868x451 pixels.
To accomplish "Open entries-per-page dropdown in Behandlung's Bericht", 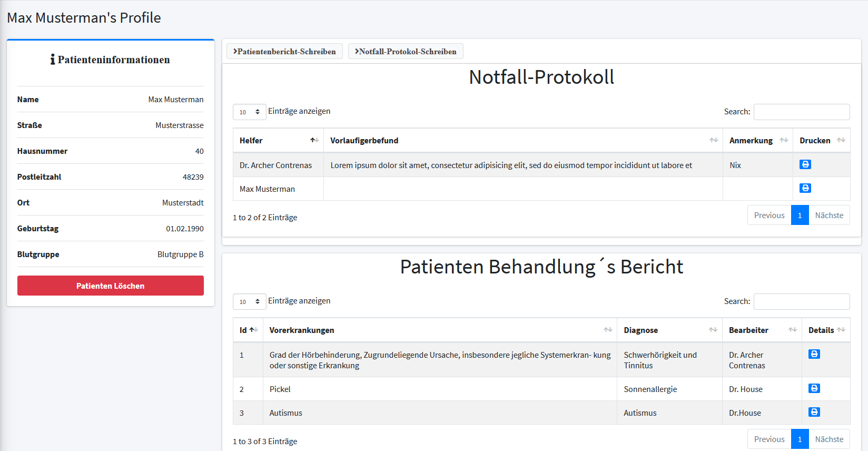I will (249, 301).
